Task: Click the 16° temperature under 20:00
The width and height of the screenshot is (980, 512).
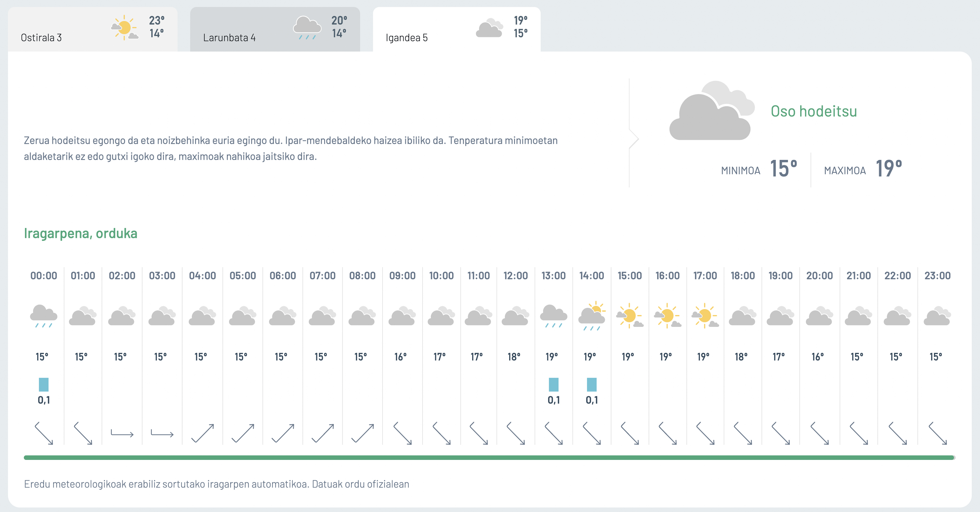Action: point(818,357)
